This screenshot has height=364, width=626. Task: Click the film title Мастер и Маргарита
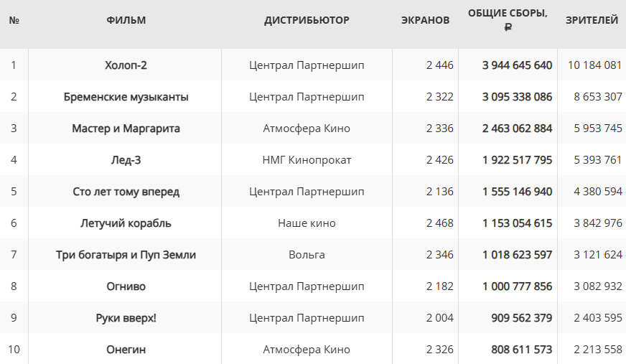(126, 129)
